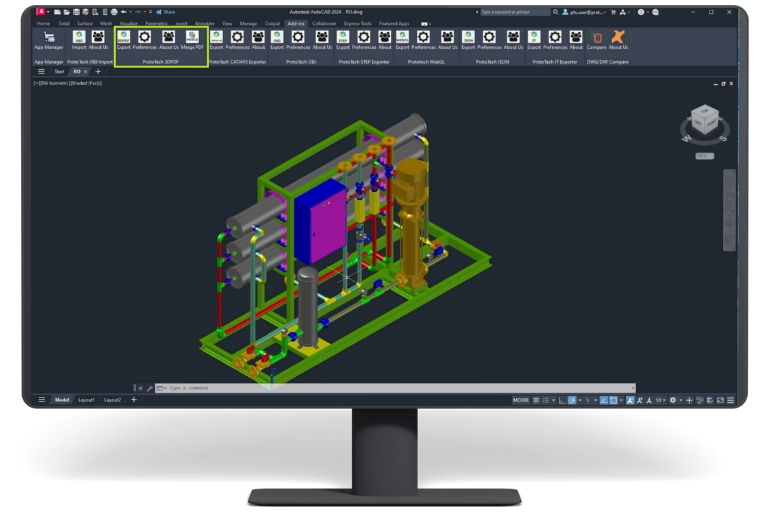Click the keyword search field in title bar
Screen dimensions: 768x512
514,12
